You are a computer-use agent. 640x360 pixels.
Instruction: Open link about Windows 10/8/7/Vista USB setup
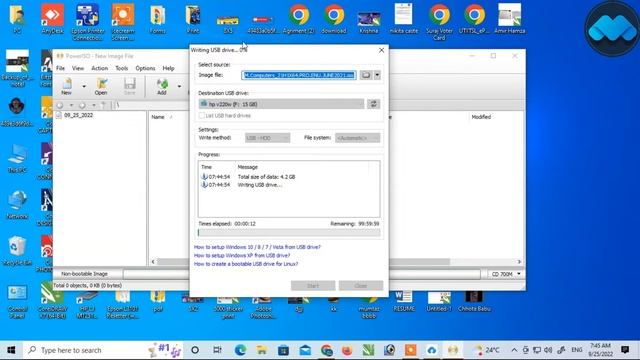point(257,247)
